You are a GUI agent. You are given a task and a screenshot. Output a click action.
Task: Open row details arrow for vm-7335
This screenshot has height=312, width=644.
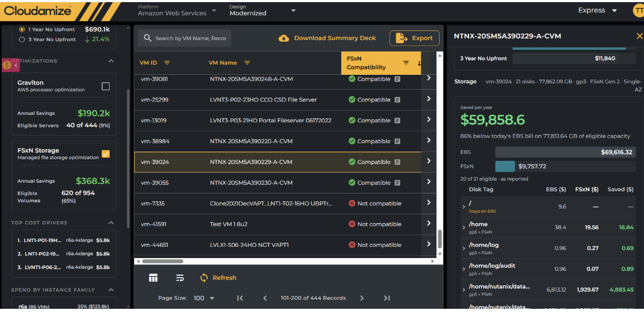tap(428, 203)
